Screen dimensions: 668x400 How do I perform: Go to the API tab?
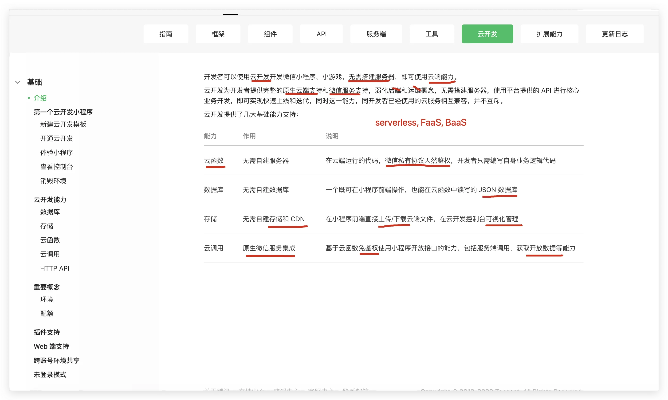pyautogui.click(x=321, y=34)
